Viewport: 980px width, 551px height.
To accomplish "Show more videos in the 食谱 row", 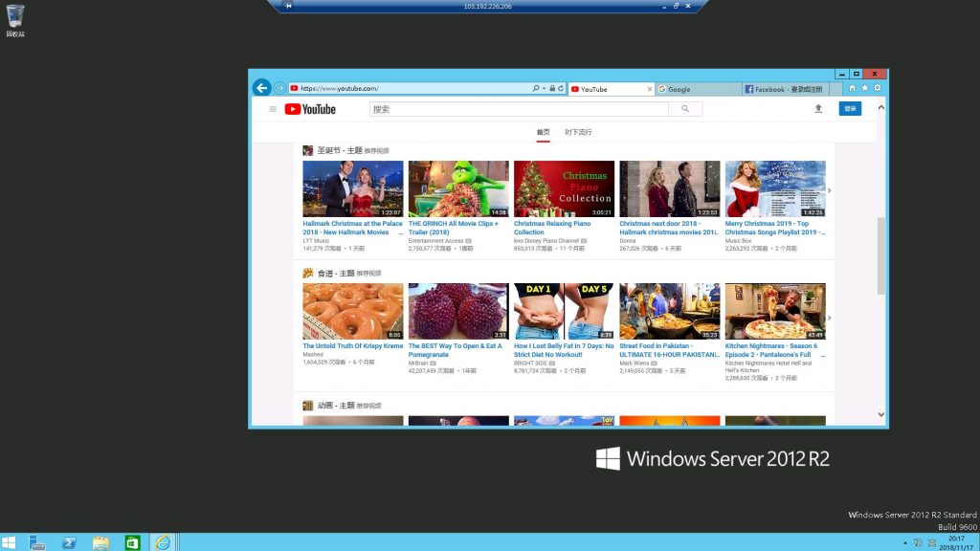I will tap(830, 318).
